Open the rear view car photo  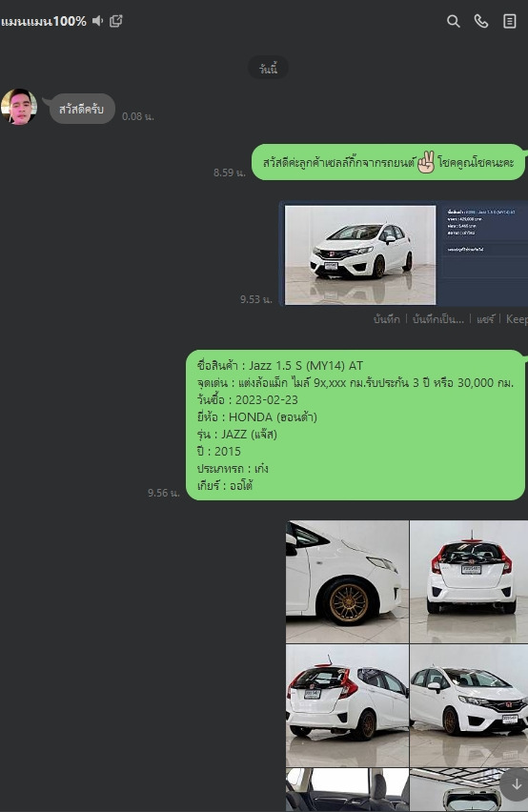click(469, 581)
